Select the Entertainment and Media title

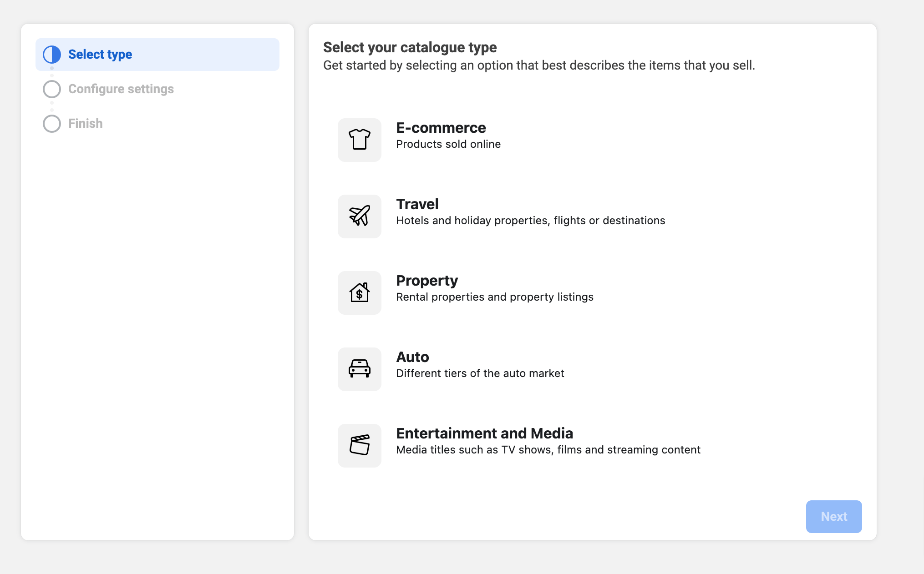484,433
